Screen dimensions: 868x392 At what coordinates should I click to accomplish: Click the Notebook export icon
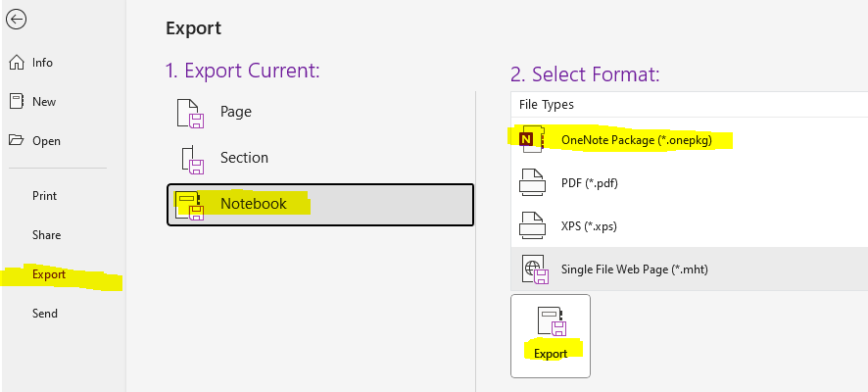point(190,205)
